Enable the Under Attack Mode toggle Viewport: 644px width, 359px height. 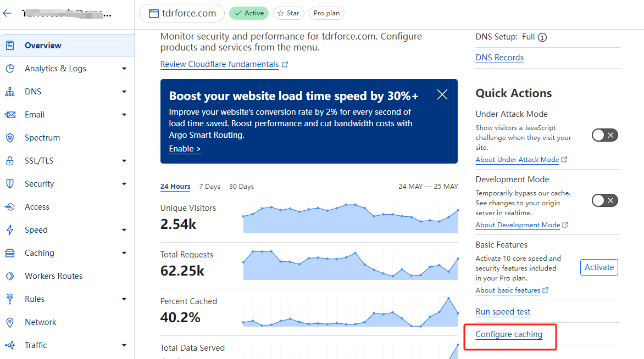pyautogui.click(x=604, y=135)
